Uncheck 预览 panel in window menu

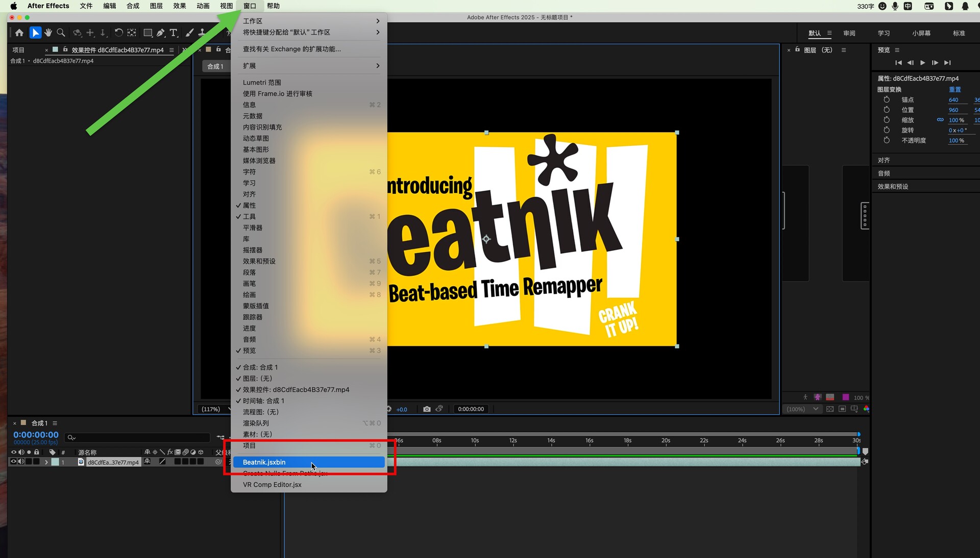(x=249, y=351)
